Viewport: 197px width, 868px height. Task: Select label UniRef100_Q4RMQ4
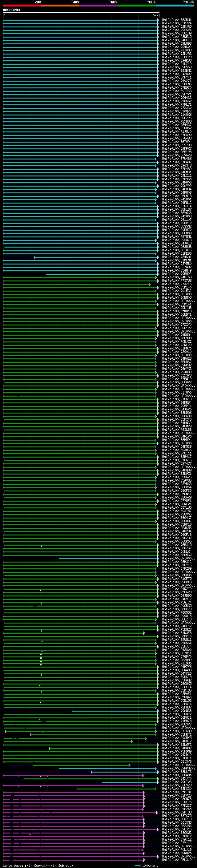click(177, 335)
